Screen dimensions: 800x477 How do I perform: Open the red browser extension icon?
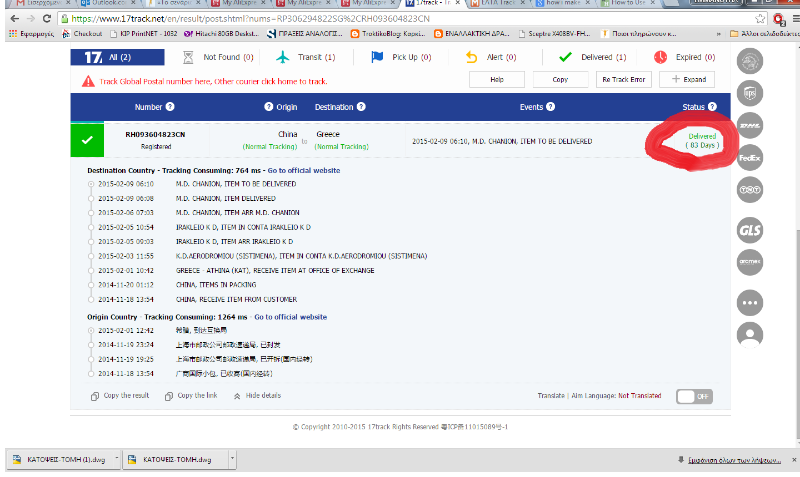tap(779, 20)
